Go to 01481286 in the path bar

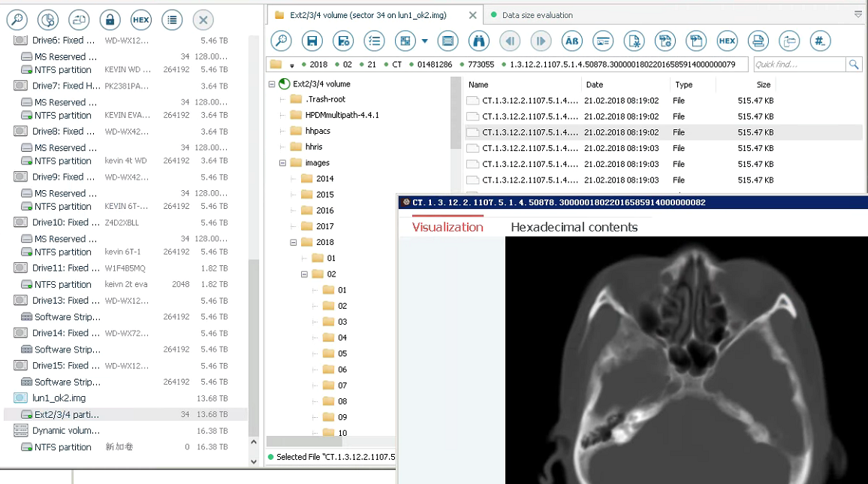pyautogui.click(x=435, y=65)
